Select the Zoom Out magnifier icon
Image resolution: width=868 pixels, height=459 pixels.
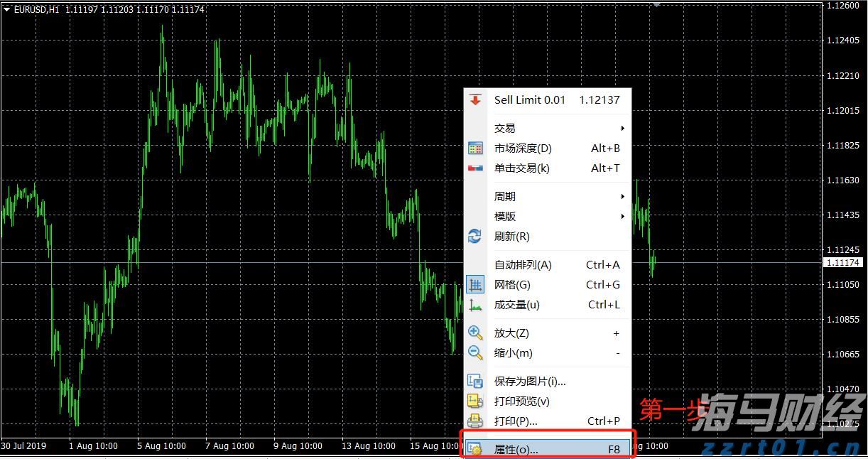click(475, 352)
